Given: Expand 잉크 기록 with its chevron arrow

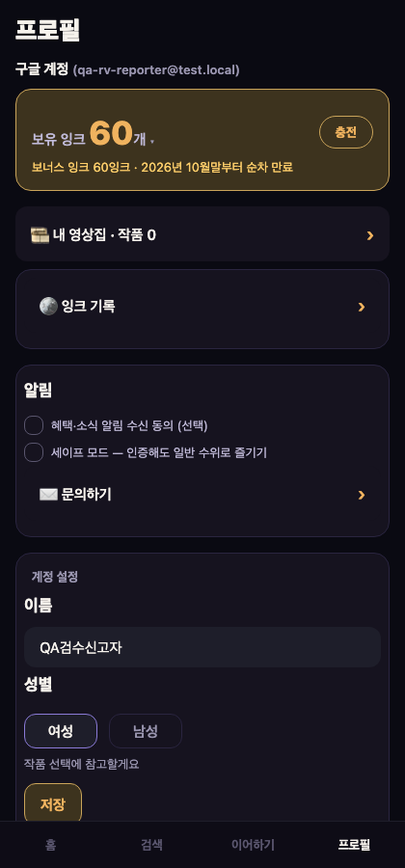Looking at the screenshot, I should point(362,307).
